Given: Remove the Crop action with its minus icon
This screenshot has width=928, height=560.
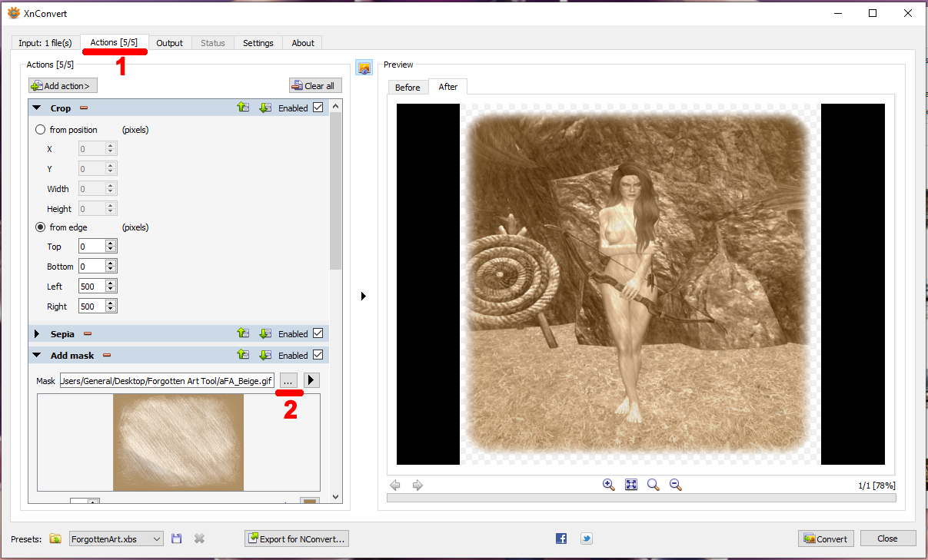Looking at the screenshot, I should pos(84,108).
